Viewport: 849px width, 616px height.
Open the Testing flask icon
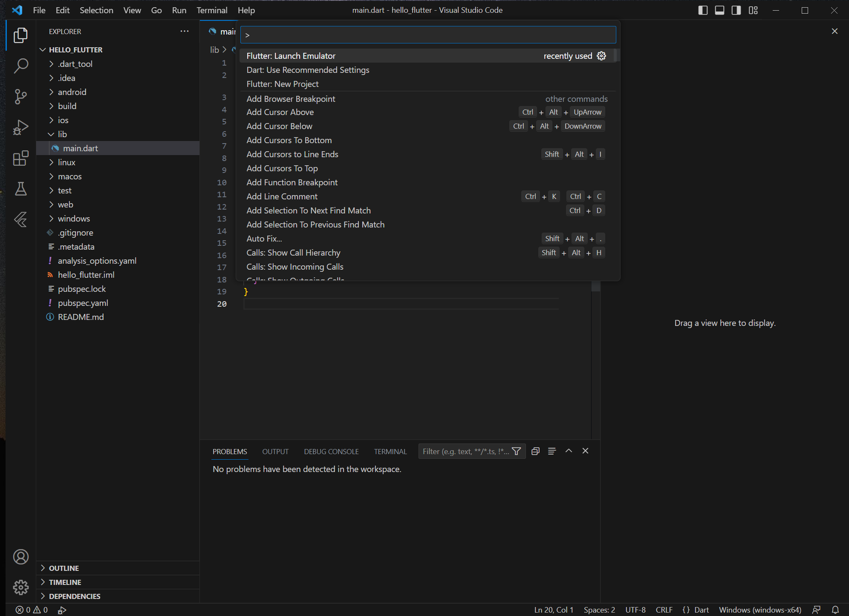tap(20, 189)
